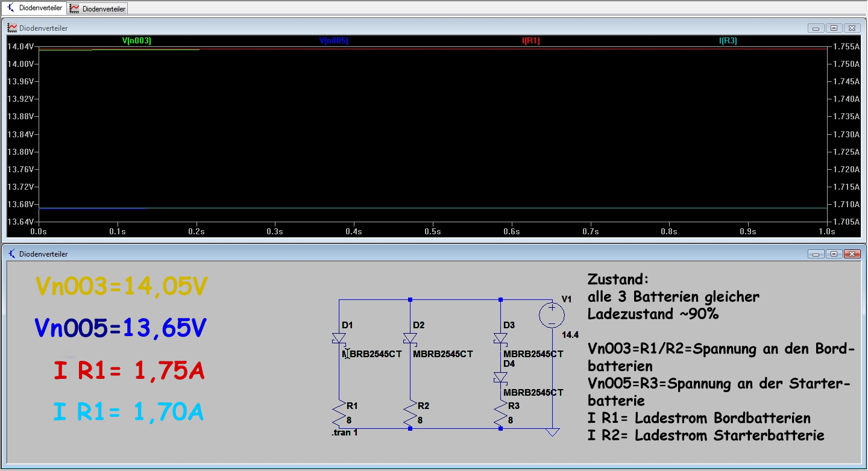Click the D3 diode symbol

(500, 339)
